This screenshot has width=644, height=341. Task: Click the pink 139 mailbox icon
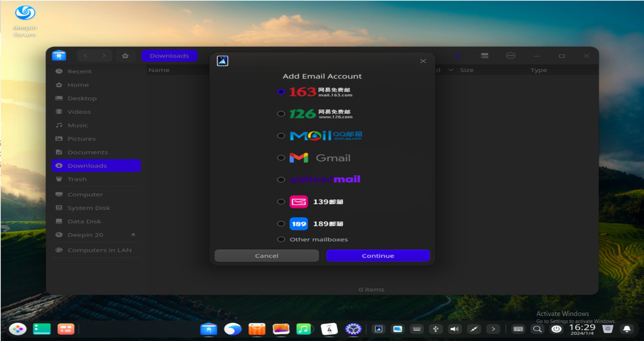point(299,201)
